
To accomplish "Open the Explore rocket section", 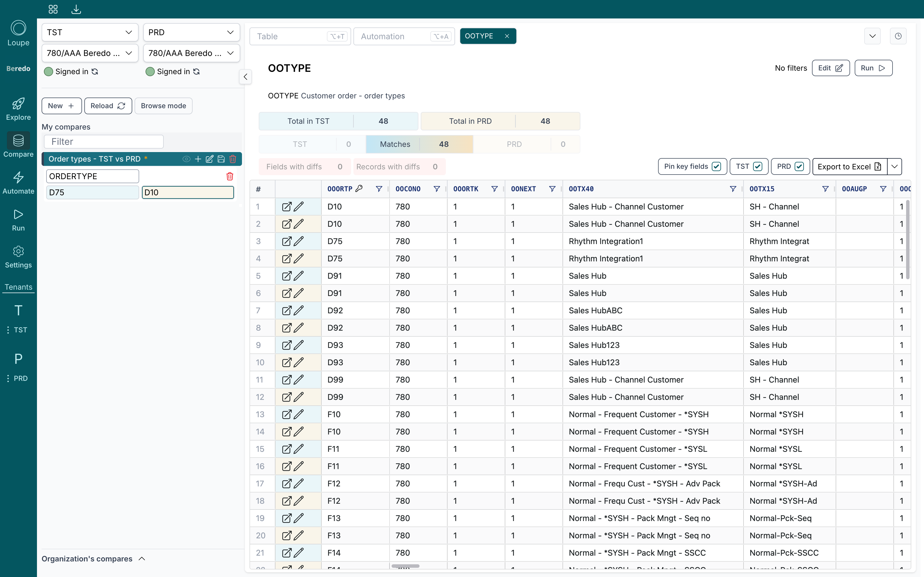I will (18, 109).
